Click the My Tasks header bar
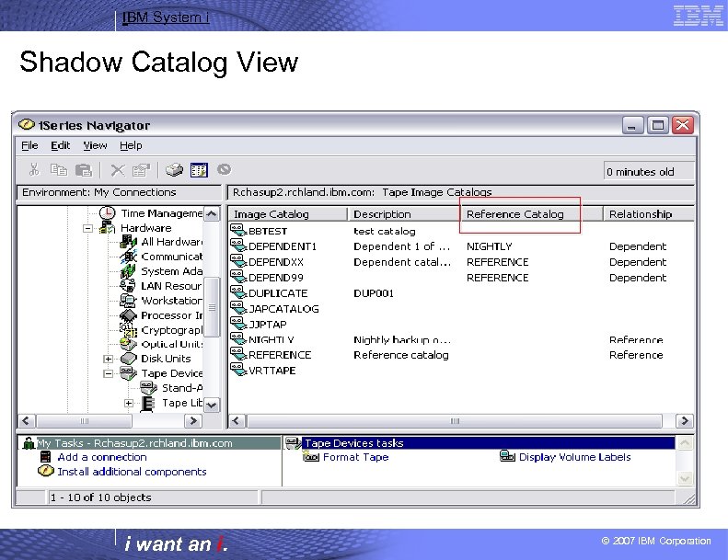 [158, 443]
